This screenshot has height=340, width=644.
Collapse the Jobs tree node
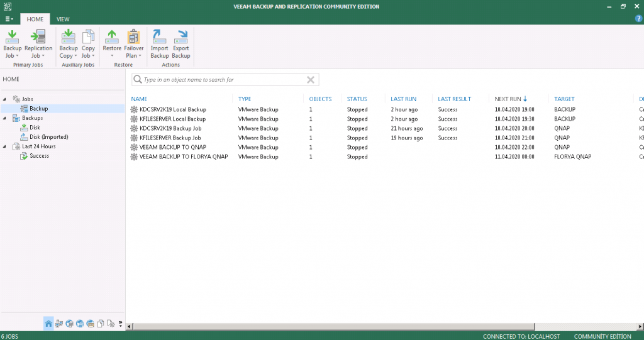point(4,99)
